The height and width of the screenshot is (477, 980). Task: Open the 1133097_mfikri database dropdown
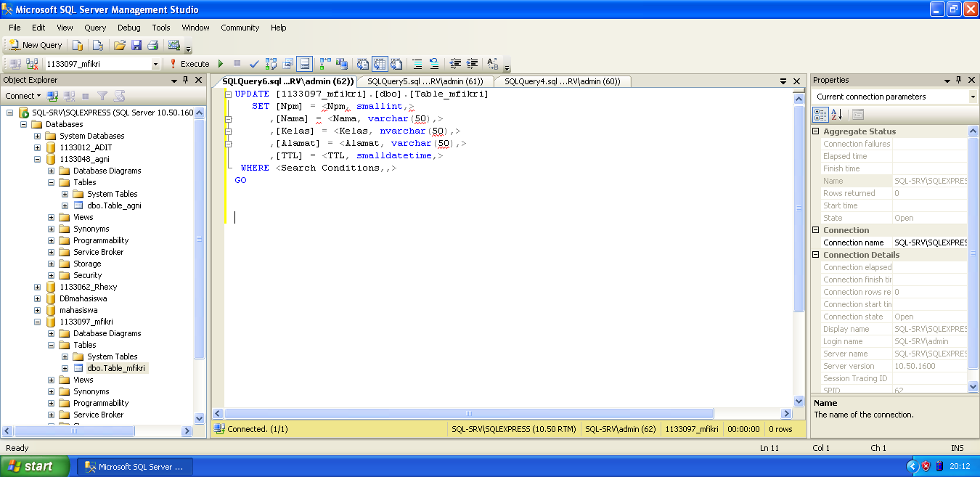(x=155, y=64)
